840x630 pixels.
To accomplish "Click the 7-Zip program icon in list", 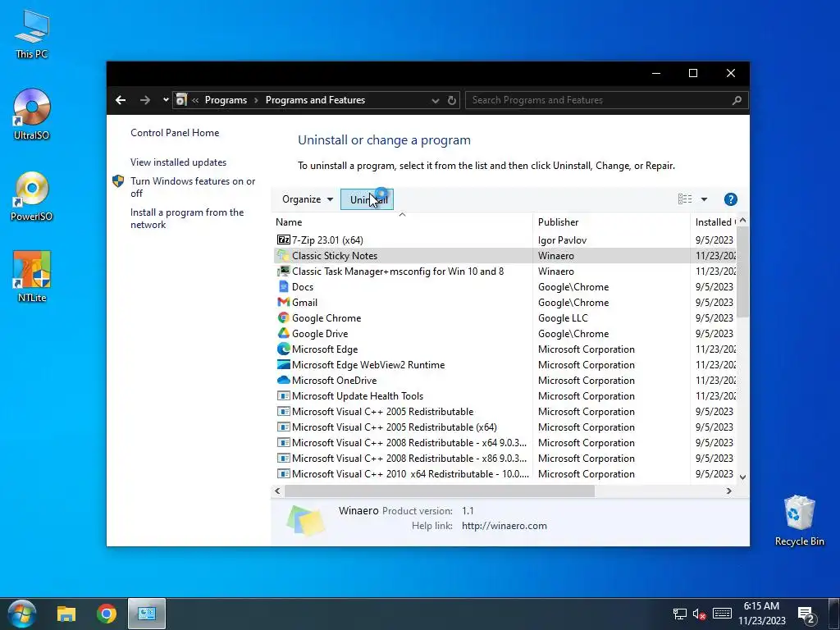I will click(283, 240).
